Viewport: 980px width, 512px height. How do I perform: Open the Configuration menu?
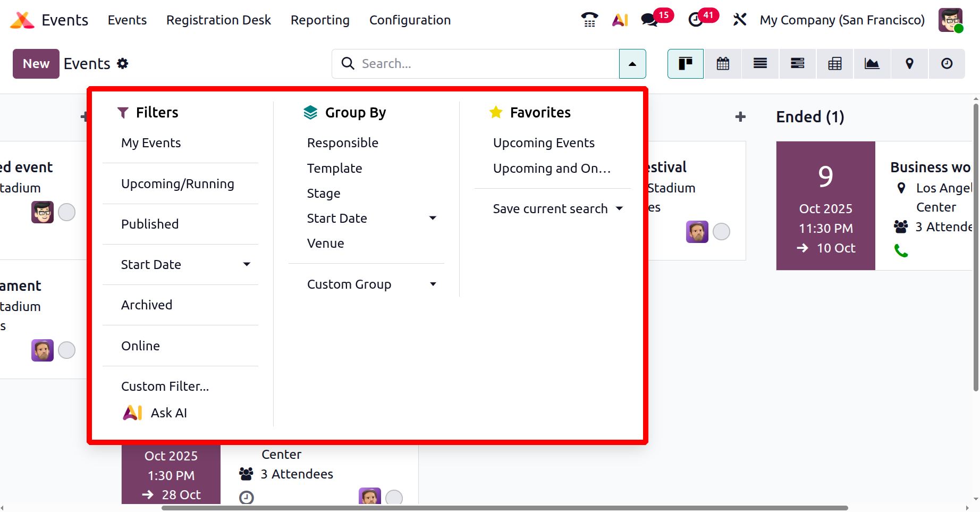(410, 20)
